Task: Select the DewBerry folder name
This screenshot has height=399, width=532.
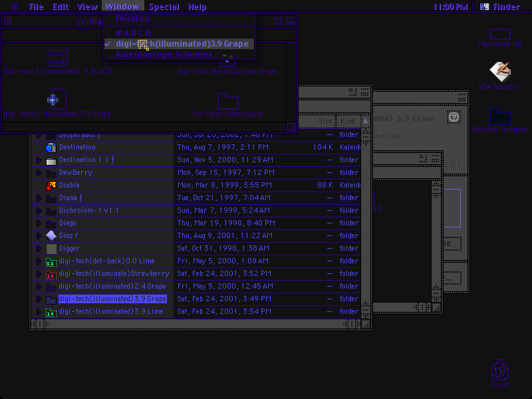Action: tap(76, 173)
